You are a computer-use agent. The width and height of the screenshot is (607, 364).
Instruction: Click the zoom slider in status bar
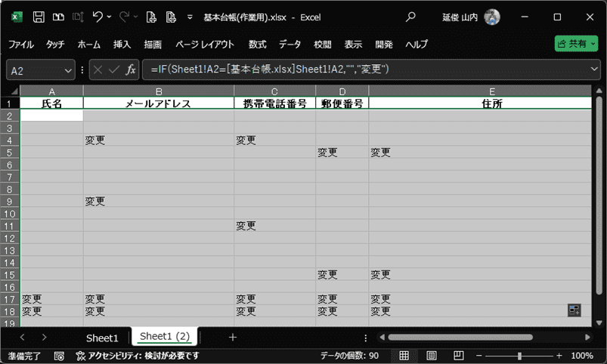(519, 356)
